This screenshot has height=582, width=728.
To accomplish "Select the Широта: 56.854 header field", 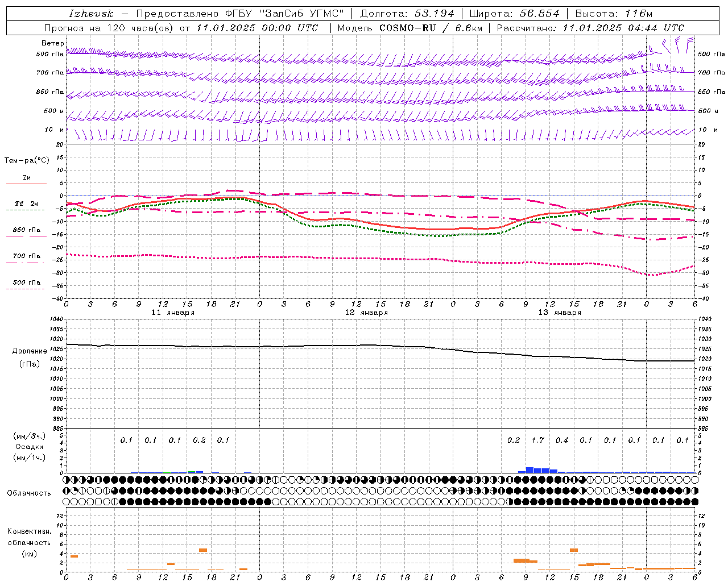I will click(514, 14).
